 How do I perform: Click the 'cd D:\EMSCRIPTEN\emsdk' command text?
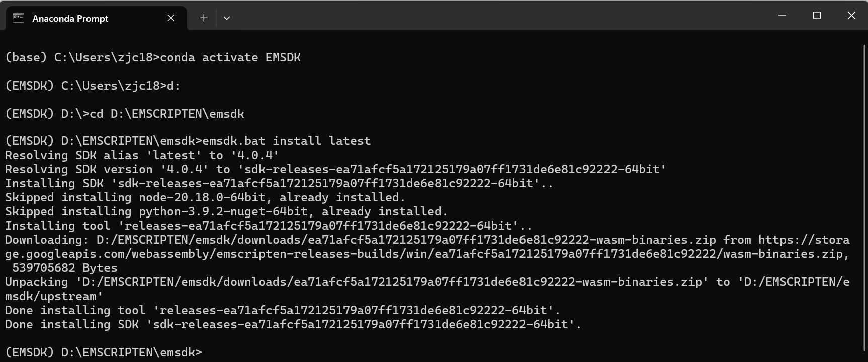pos(167,114)
